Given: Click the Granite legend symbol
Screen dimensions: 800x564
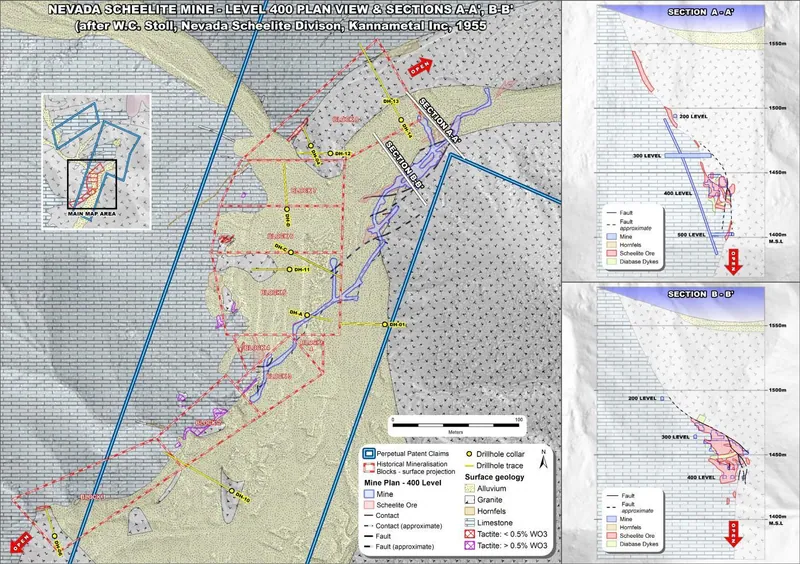Looking at the screenshot, I should click(469, 500).
